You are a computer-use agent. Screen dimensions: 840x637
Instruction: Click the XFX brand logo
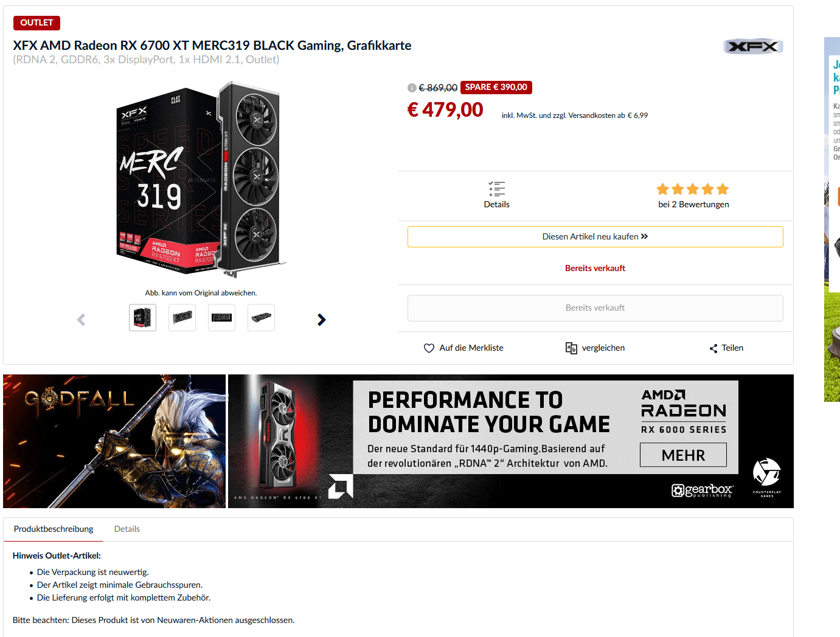coord(753,47)
